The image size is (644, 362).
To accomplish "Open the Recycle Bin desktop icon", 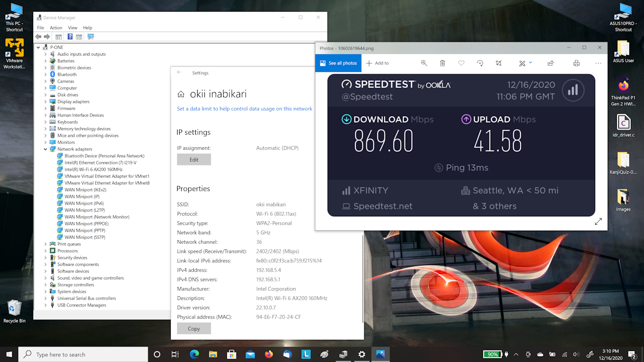I will (15, 312).
